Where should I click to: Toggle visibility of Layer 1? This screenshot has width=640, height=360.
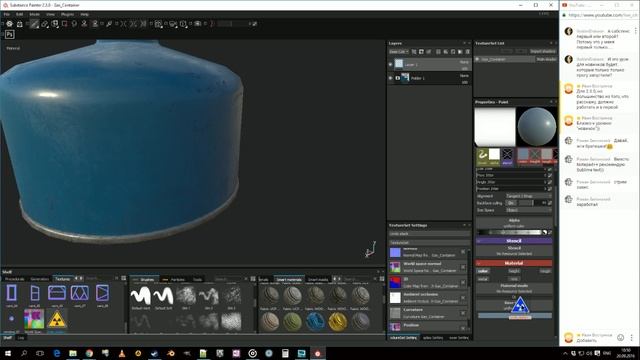pyautogui.click(x=391, y=64)
